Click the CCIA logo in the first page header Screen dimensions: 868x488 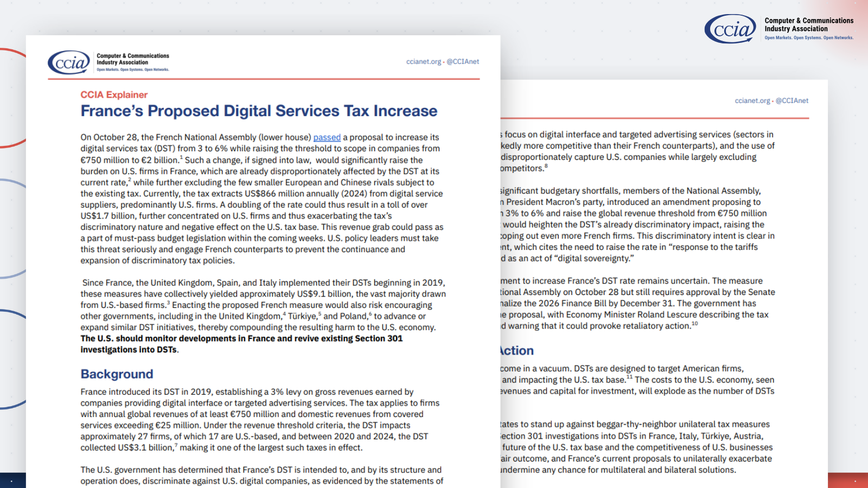point(69,63)
